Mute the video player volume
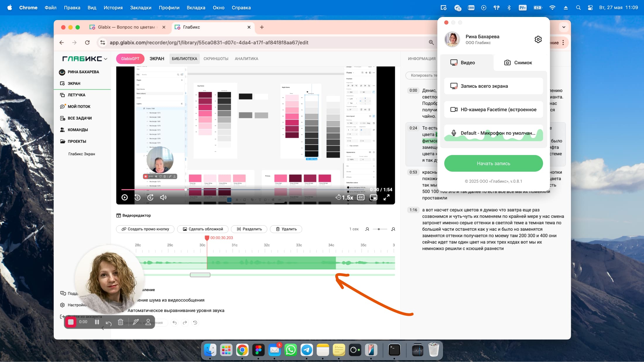This screenshot has width=644, height=362. pos(163,197)
